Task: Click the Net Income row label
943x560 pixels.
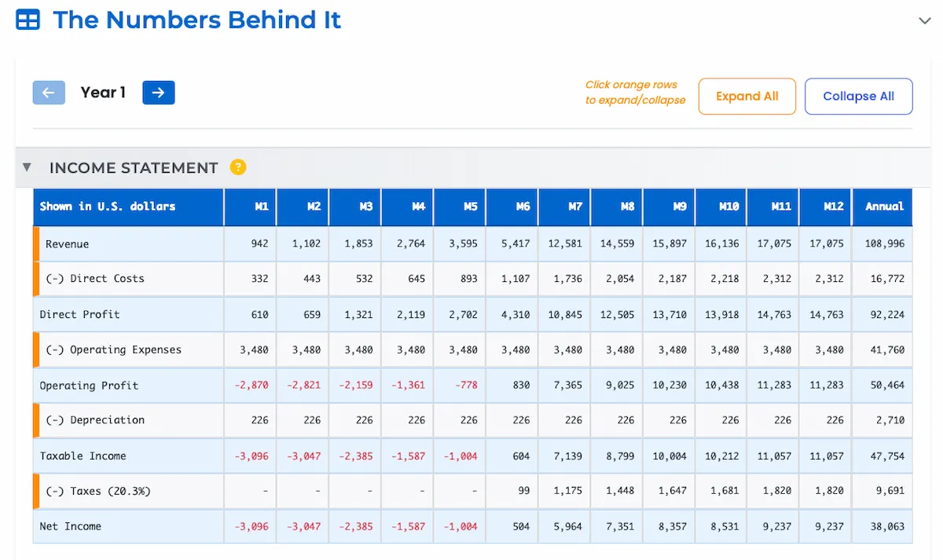Action: 71,526
